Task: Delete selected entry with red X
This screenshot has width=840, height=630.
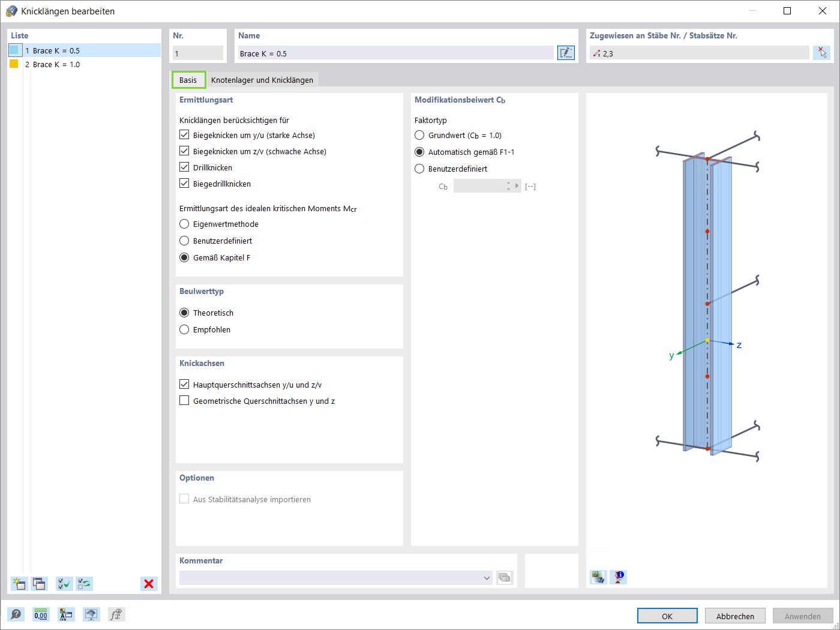Action: (x=149, y=584)
